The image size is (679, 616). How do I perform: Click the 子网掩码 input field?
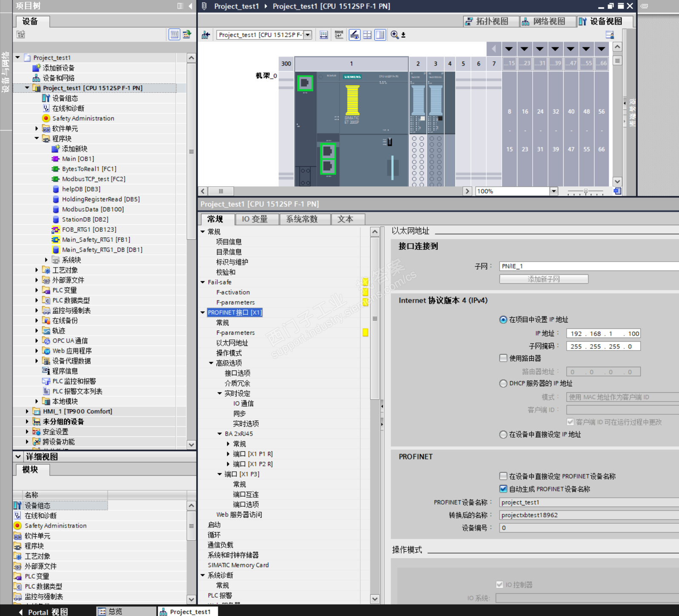point(603,346)
